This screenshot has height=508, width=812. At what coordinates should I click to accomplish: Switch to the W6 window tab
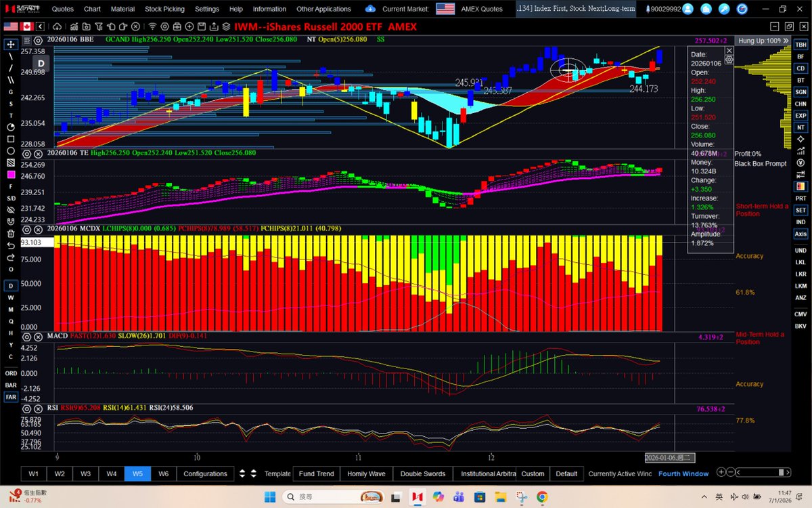point(163,473)
